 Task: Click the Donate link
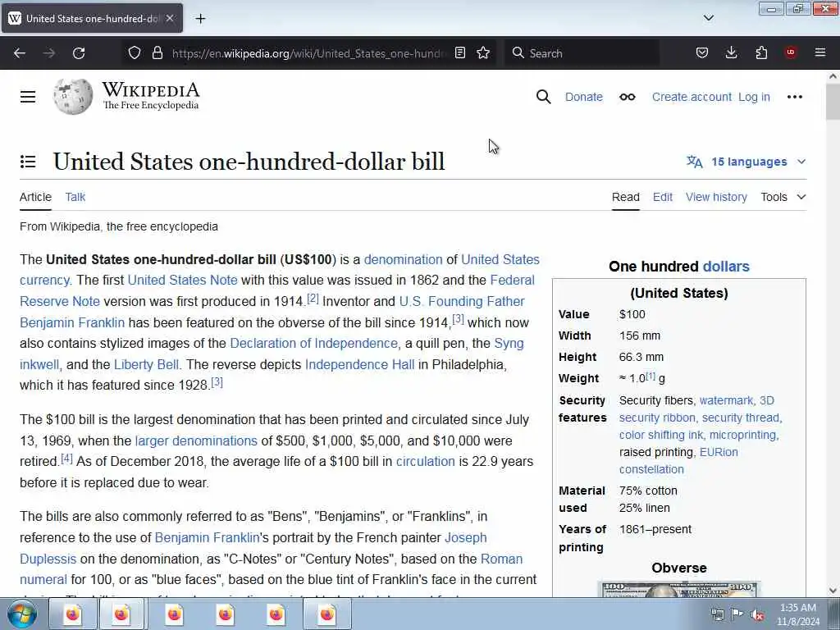tap(584, 97)
